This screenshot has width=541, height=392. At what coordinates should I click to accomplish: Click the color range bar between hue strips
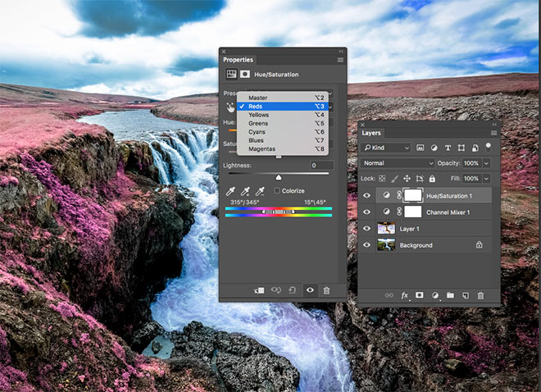[x=279, y=212]
